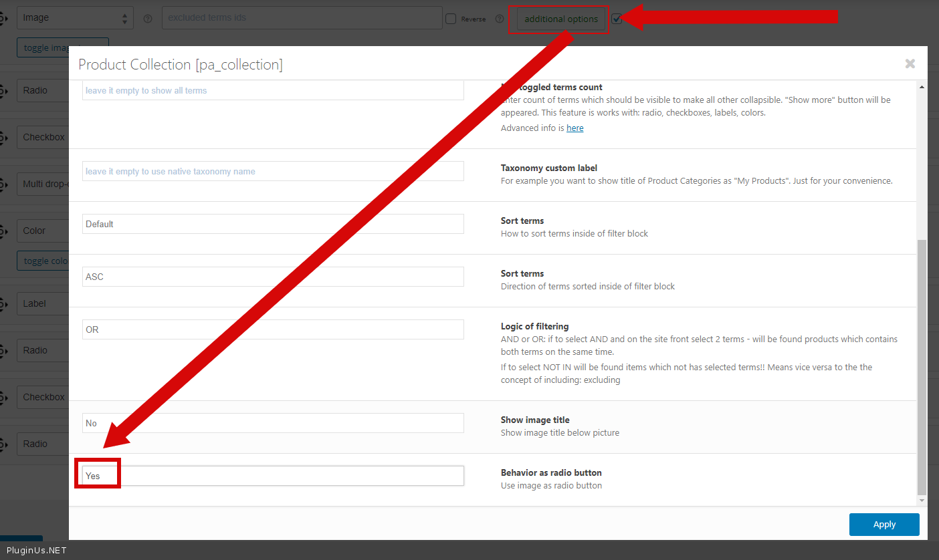The image size is (939, 560).
Task: Click the additional options button
Action: click(561, 19)
